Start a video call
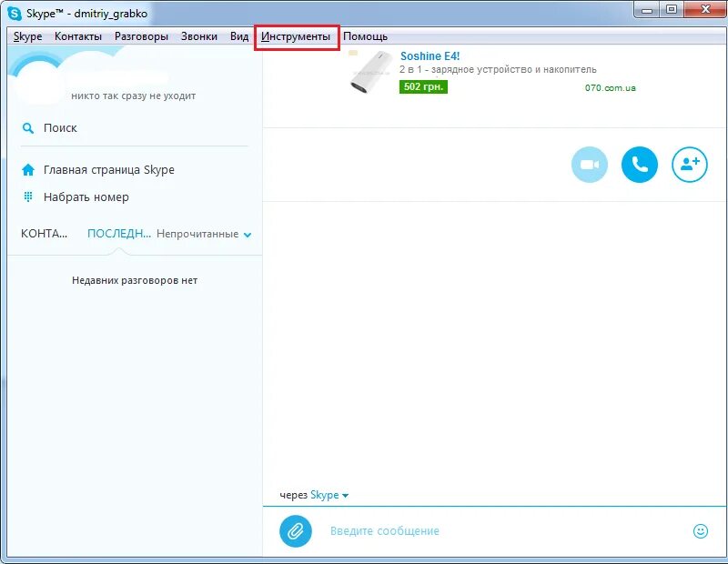 (589, 165)
